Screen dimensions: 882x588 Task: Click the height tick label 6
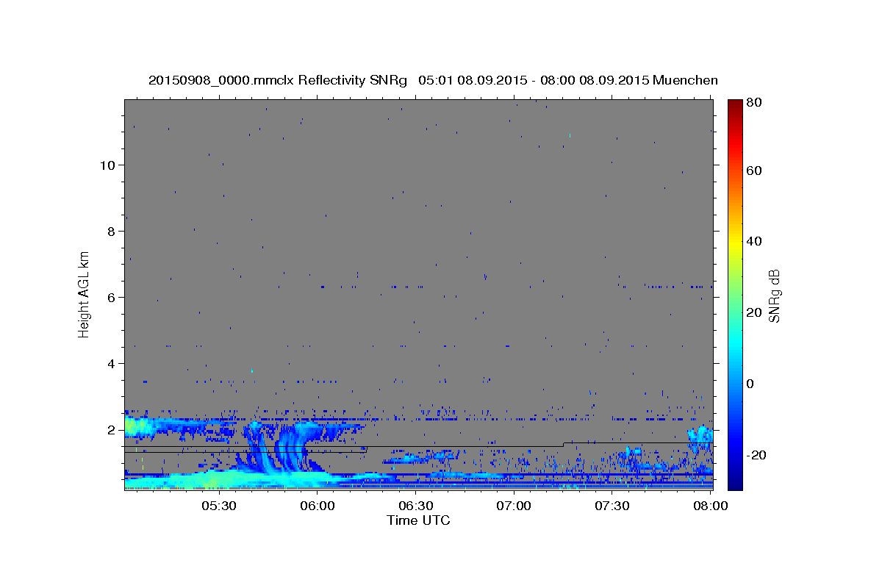[x=110, y=297]
